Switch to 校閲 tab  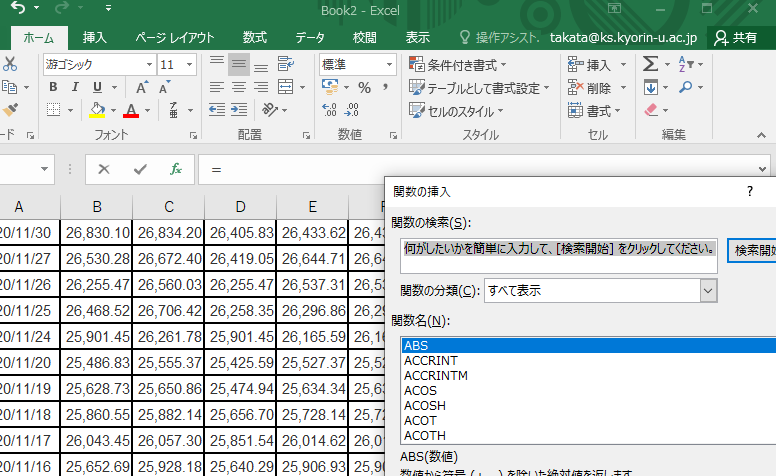tap(364, 38)
